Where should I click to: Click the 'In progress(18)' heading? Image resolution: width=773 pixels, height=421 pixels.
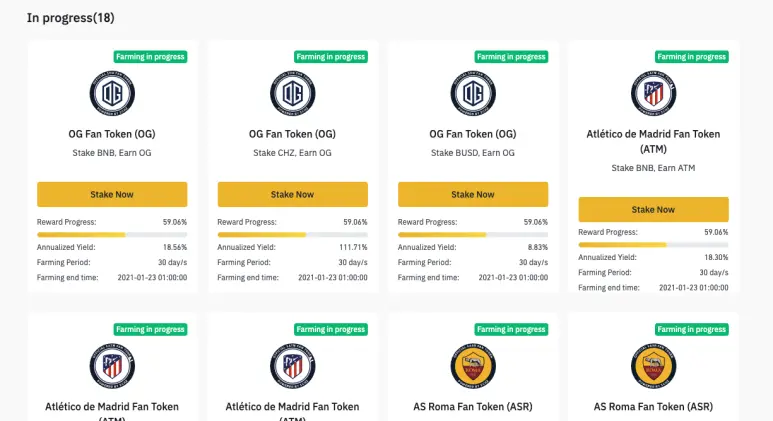70,18
